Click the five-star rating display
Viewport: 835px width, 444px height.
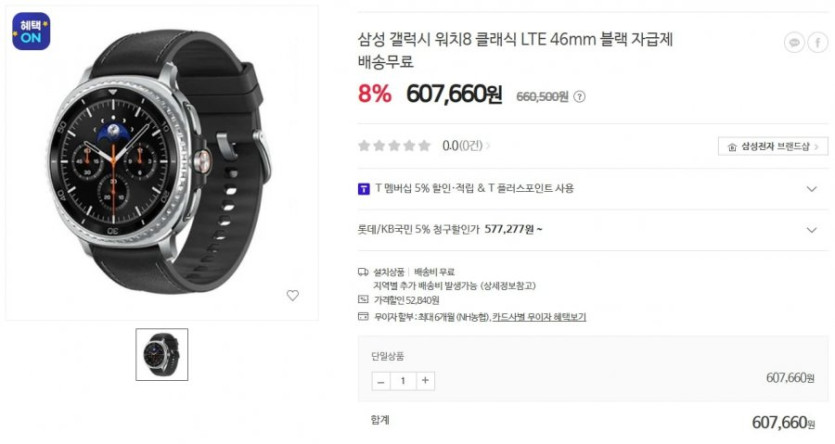[394, 146]
